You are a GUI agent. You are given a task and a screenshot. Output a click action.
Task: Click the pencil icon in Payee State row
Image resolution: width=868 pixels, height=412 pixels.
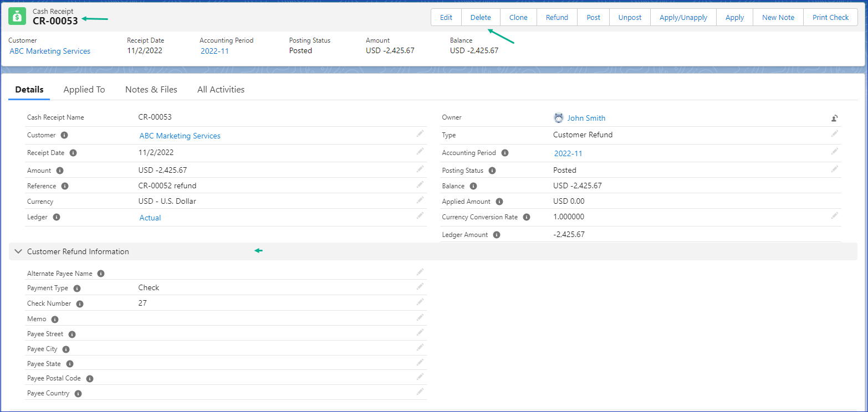pos(420,362)
